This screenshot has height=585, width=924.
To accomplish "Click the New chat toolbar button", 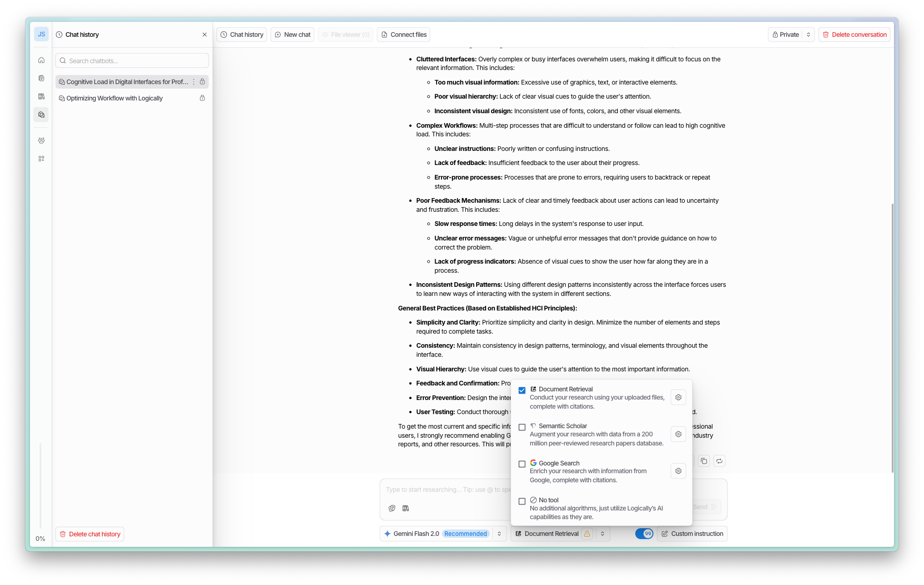I will point(292,35).
